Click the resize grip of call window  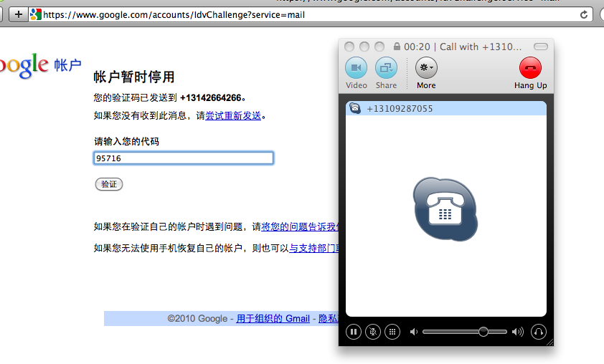click(549, 342)
